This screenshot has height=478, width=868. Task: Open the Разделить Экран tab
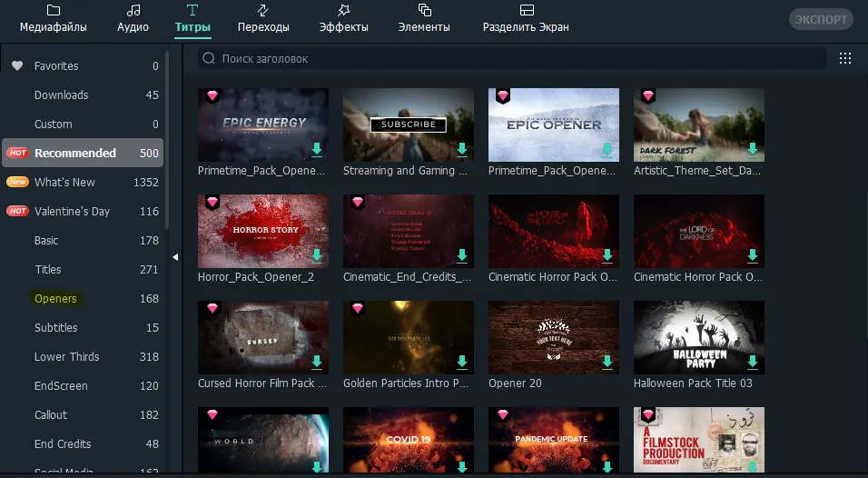526,19
